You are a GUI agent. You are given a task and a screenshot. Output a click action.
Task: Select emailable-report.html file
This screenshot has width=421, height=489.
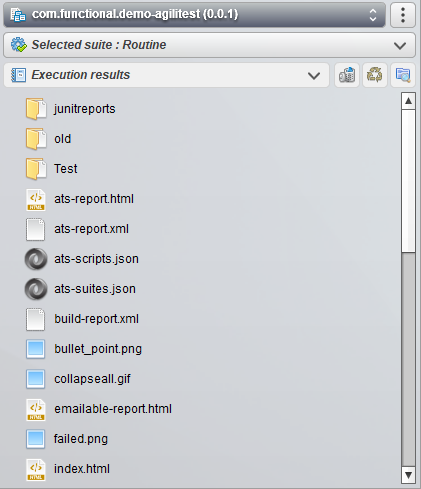[x=113, y=409]
